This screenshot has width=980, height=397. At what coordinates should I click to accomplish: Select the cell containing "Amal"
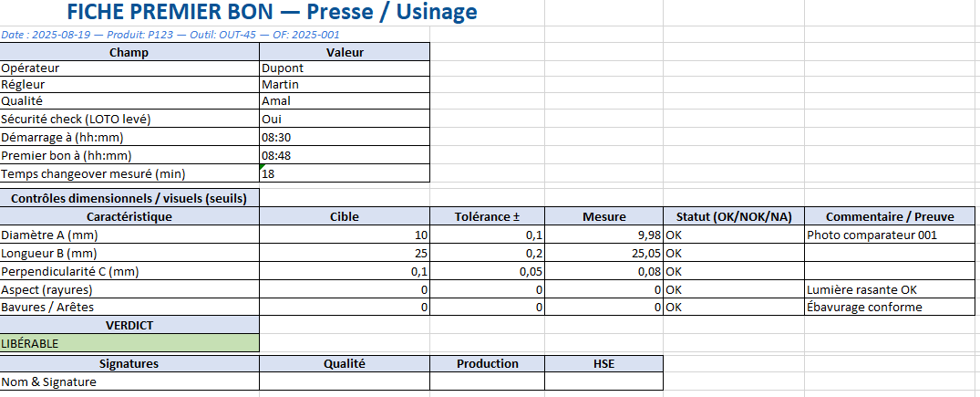pyautogui.click(x=345, y=100)
